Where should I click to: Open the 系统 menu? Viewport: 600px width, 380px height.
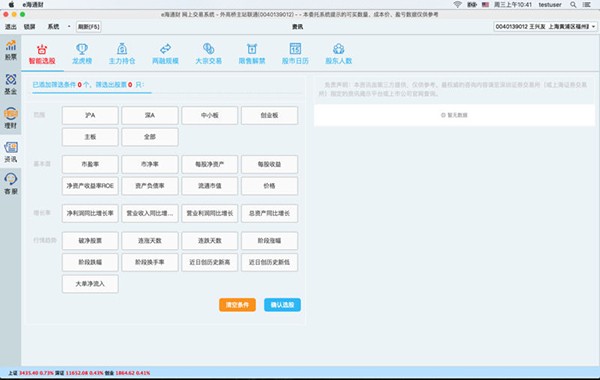53,27
